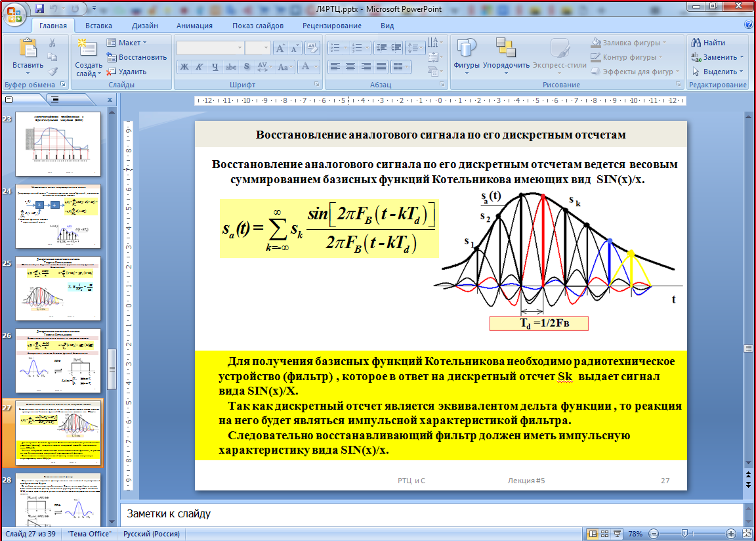Click the Office button logo
756x541 pixels.
click(15, 14)
